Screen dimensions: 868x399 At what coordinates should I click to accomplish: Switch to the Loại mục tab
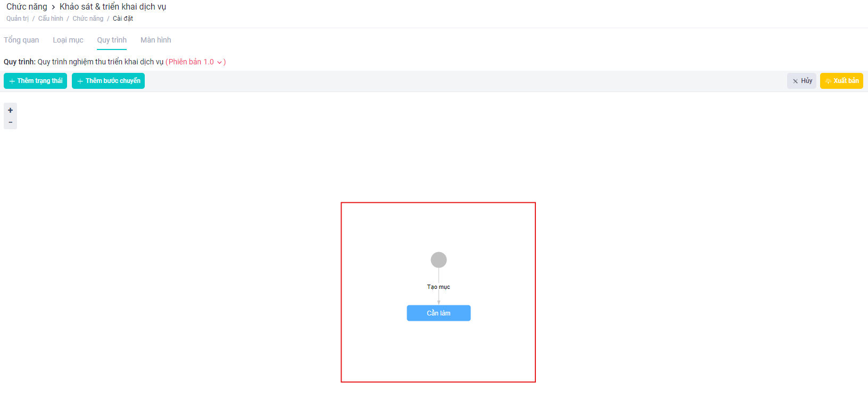(68, 40)
